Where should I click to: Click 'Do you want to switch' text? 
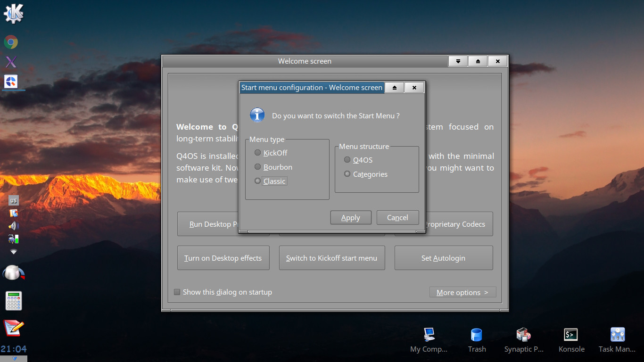[336, 115]
